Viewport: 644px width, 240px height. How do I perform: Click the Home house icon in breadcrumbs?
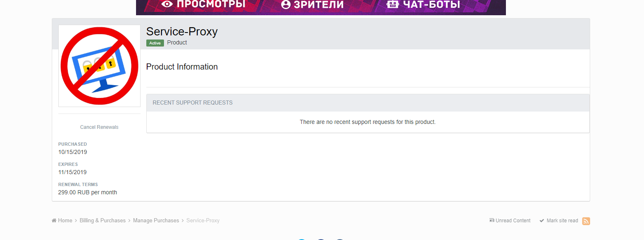coord(54,221)
